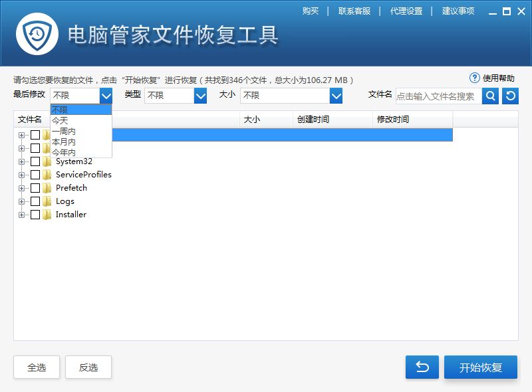Click the search magnifier icon
Image resolution: width=532 pixels, height=392 pixels.
point(490,96)
